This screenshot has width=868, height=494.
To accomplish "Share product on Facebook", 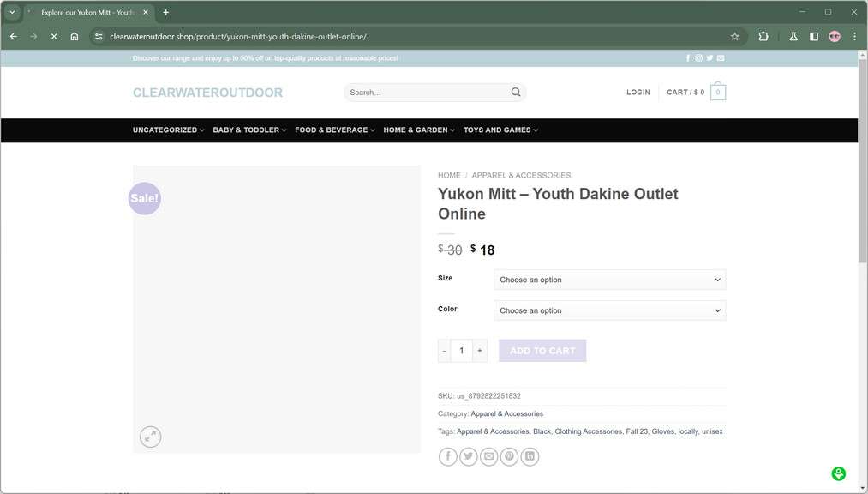I will tap(448, 456).
